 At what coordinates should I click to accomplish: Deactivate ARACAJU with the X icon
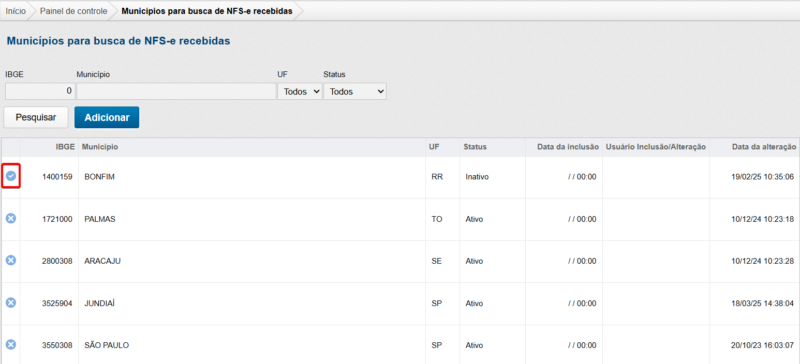[11, 260]
